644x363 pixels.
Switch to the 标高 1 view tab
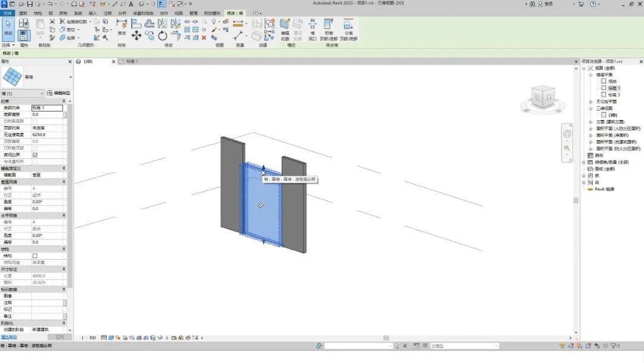(132, 61)
